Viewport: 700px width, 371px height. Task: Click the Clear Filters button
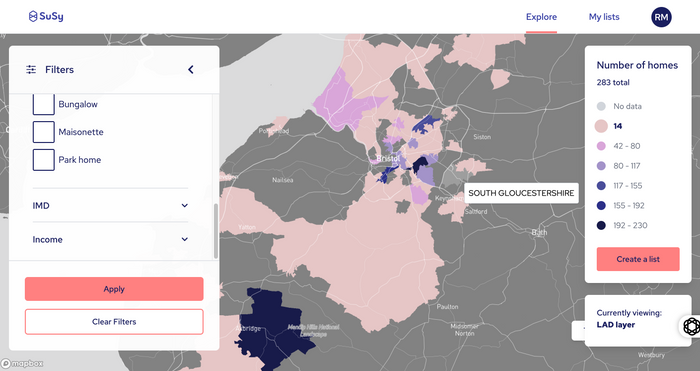[x=114, y=322]
